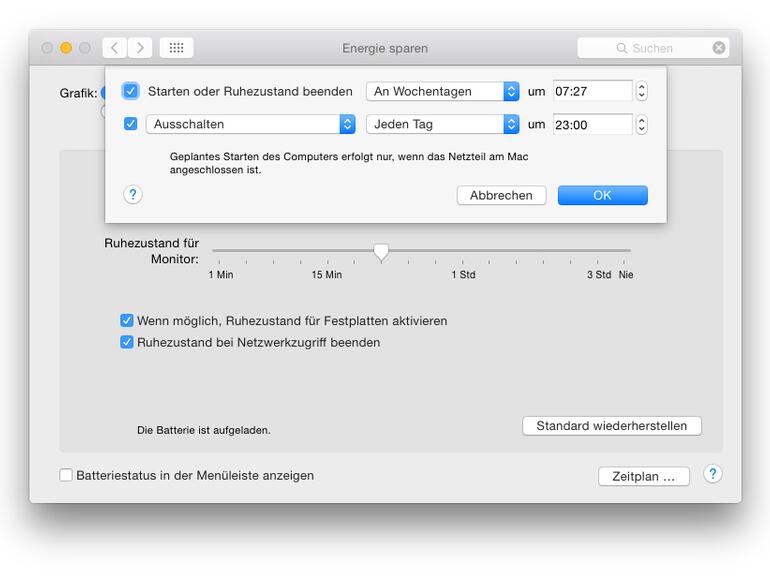This screenshot has width=770, height=578.
Task: Click the '15 Min' slider label
Action: pyautogui.click(x=327, y=275)
